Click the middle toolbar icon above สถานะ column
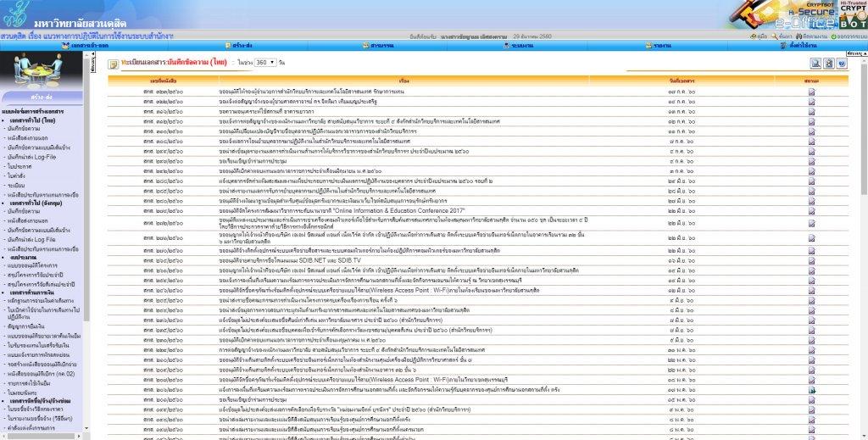The height and width of the screenshot is (440, 868). coord(829,64)
